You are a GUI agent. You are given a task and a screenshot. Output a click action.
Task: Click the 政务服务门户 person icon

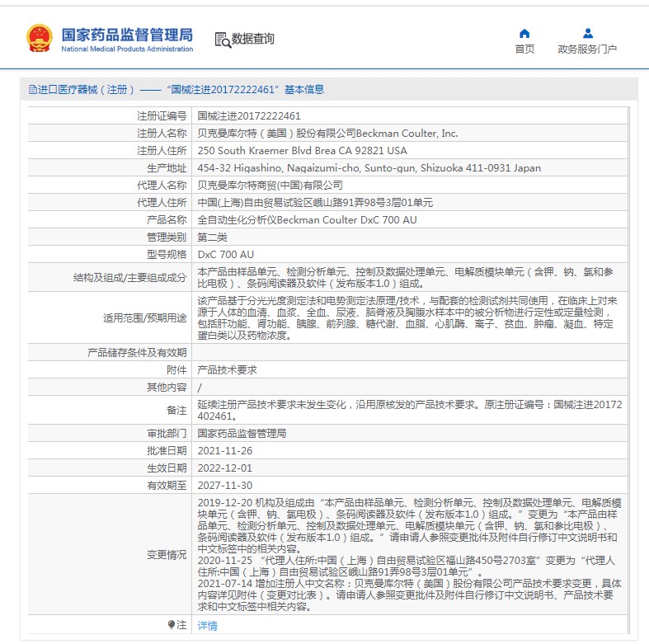click(x=587, y=33)
